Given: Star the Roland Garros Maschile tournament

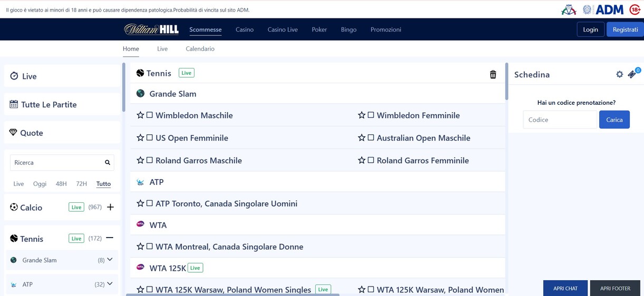Looking at the screenshot, I should tap(140, 161).
